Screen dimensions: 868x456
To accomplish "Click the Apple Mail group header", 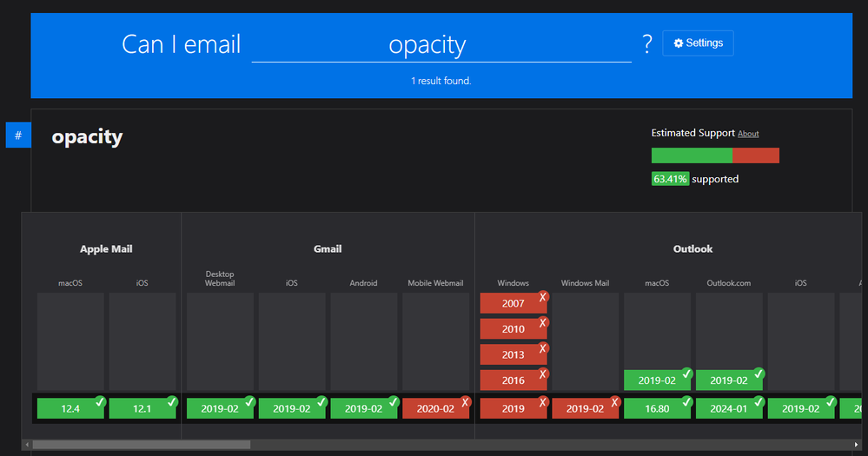I will coord(106,249).
